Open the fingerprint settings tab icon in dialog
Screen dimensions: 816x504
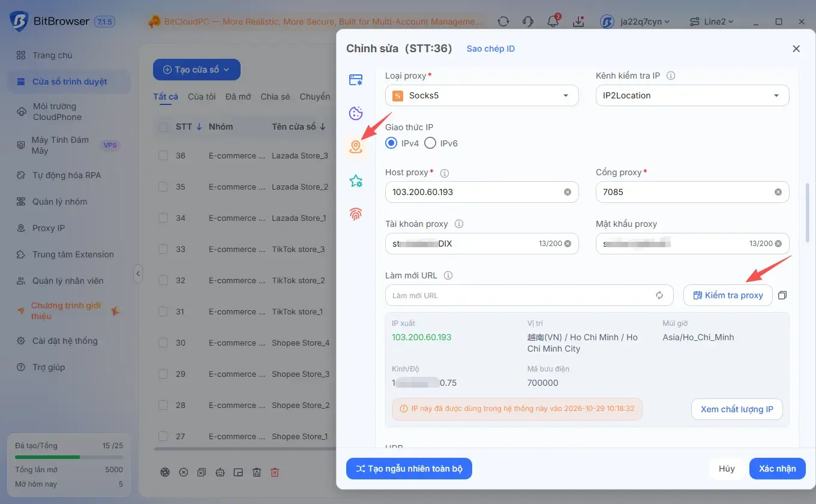[x=356, y=214]
